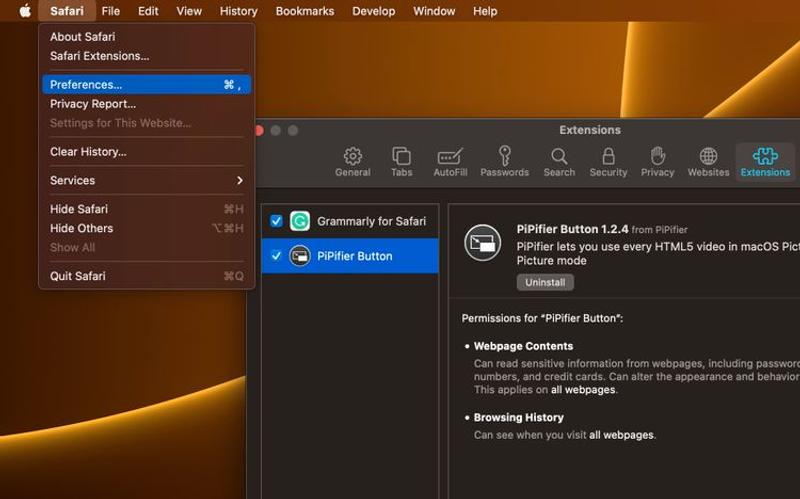Choose About Safari from the menu
The width and height of the screenshot is (800, 499).
tap(146, 37)
